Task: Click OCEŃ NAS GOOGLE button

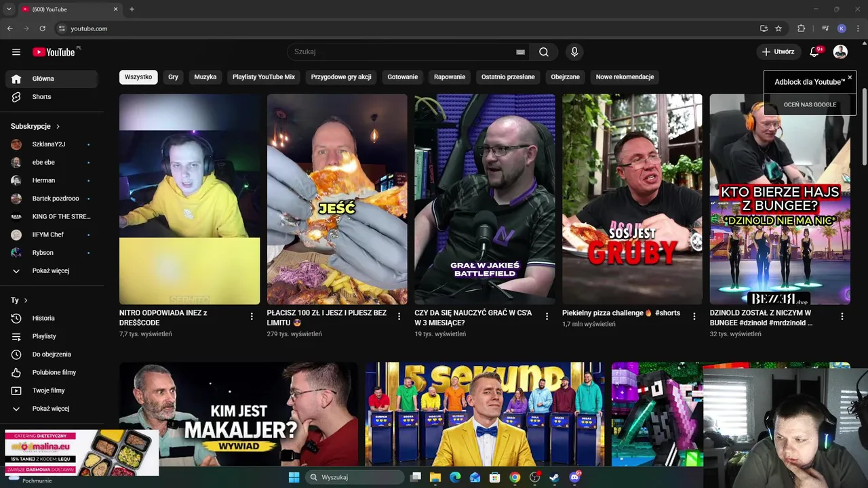Action: point(810,104)
